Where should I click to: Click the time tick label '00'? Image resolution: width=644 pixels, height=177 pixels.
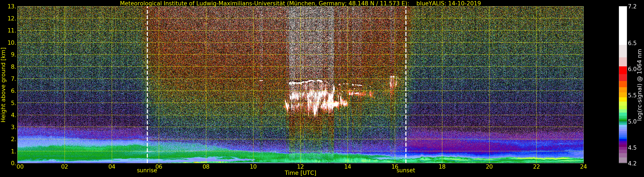(x=20, y=167)
